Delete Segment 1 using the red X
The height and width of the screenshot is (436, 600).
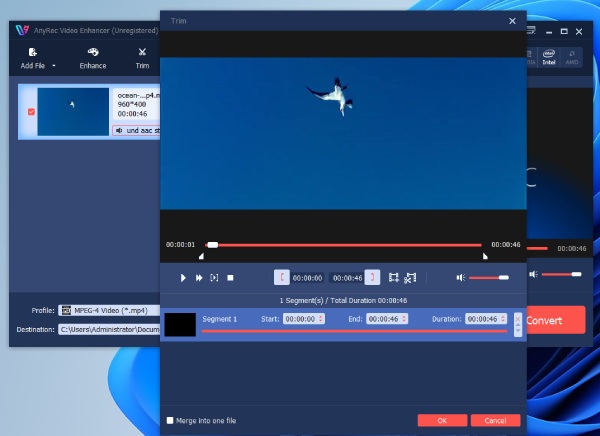(518, 318)
